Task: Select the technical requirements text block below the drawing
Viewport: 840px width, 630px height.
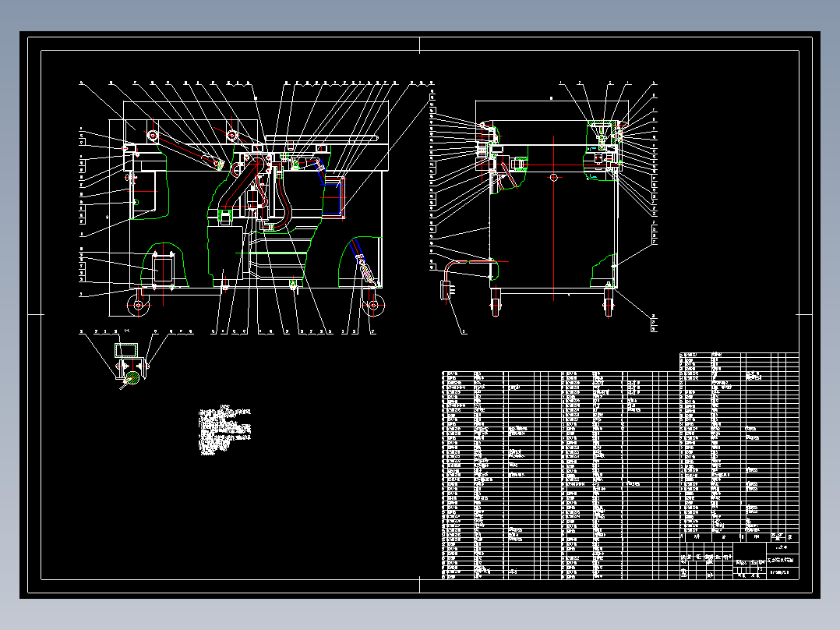Action: point(225,430)
